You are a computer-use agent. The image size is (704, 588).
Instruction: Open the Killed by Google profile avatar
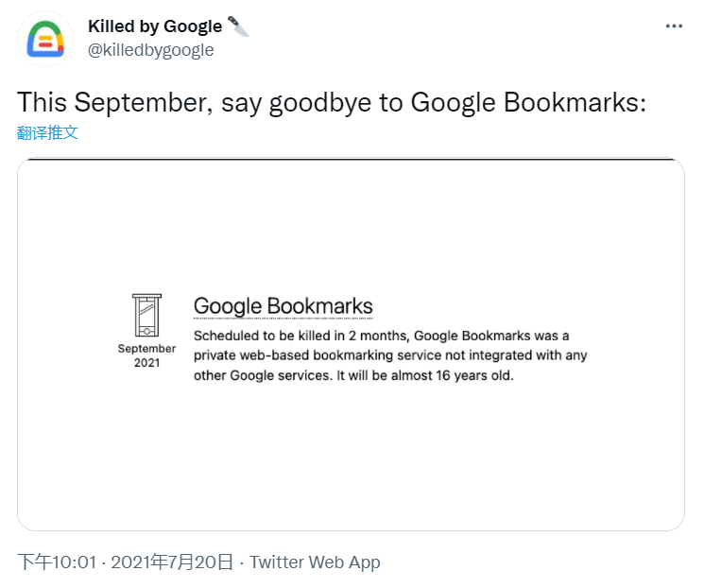[45, 39]
